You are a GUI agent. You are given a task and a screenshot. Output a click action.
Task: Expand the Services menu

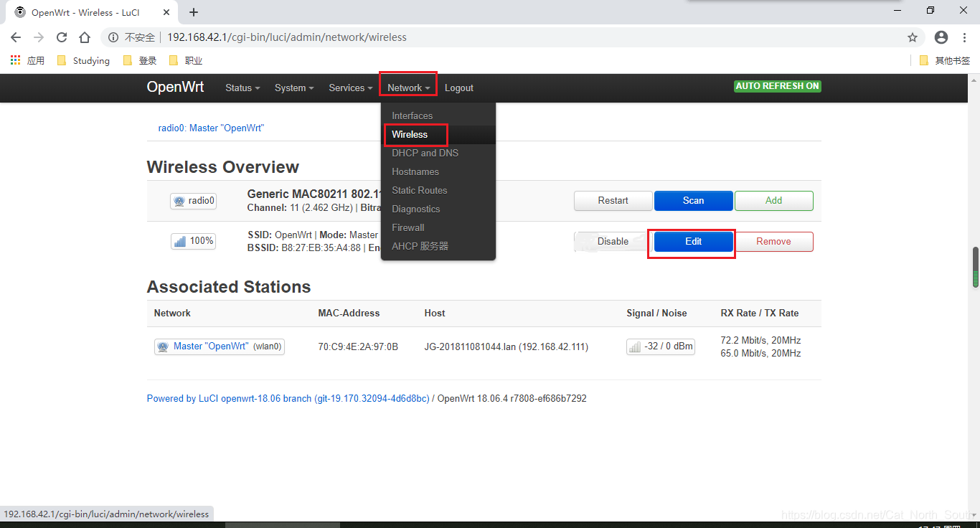click(351, 88)
